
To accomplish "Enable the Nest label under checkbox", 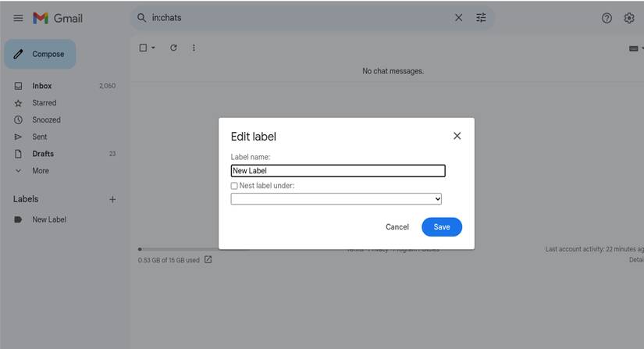I will 234,186.
